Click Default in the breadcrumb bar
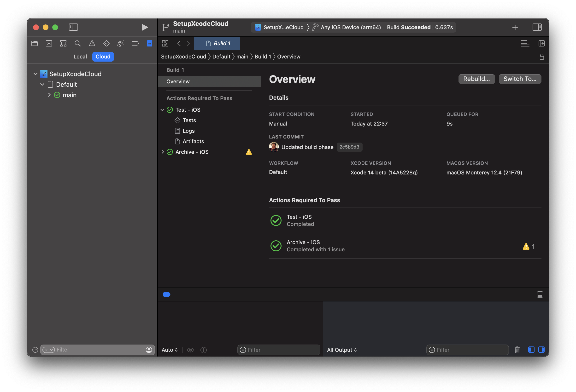Image resolution: width=576 pixels, height=392 pixels. pos(221,57)
